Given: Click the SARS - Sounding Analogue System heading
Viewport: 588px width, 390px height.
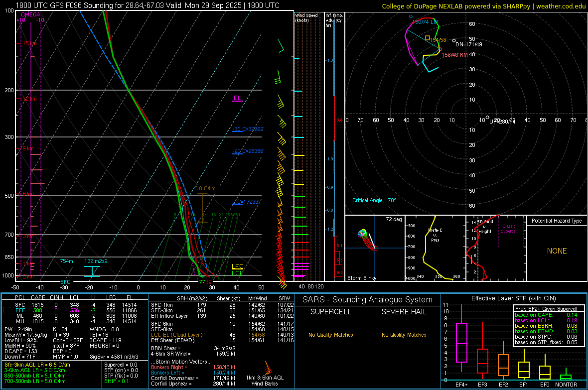Looking at the screenshot, I should [367, 299].
